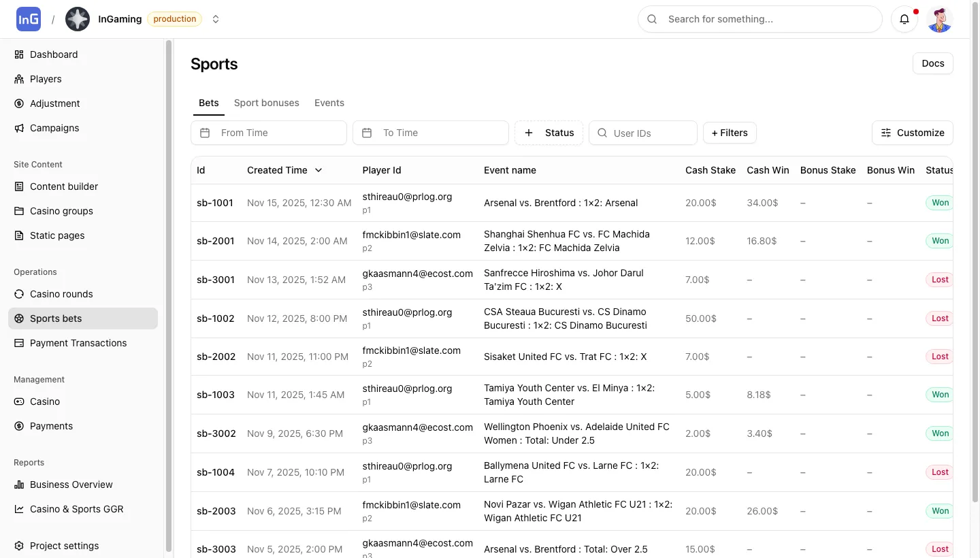Click the InG logo in header

(x=29, y=19)
